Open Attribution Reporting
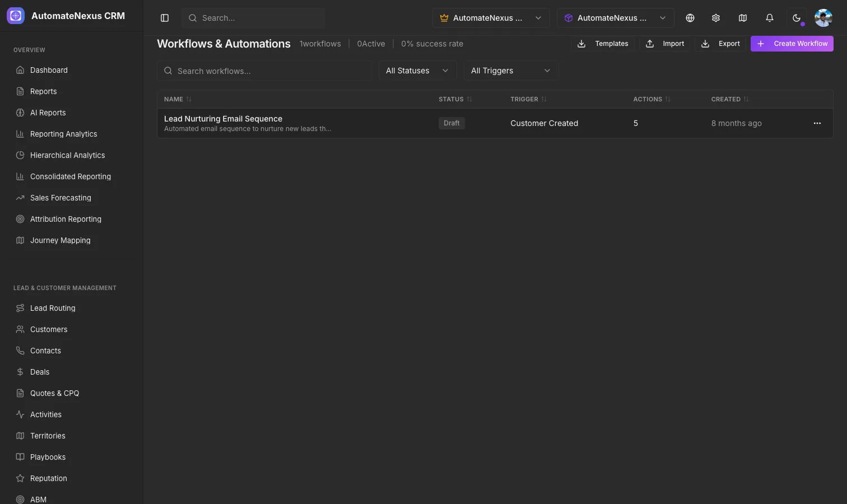Image resolution: width=847 pixels, height=504 pixels. coord(72,219)
